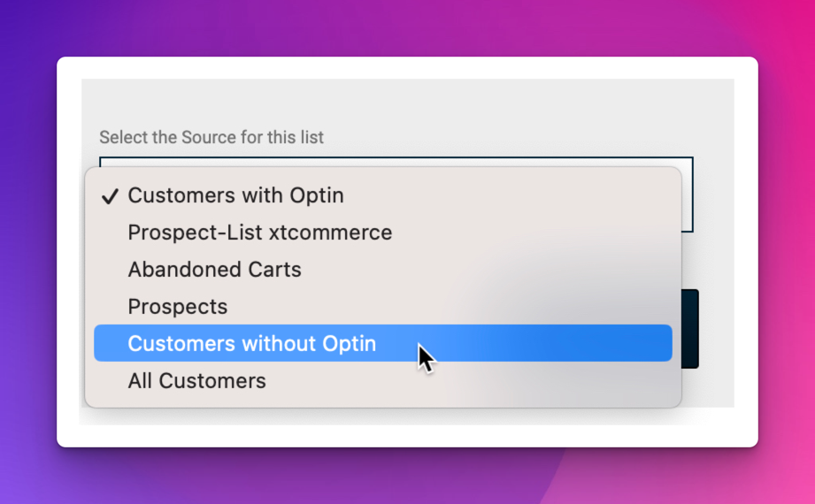Click the blue highlight bar's right end
Viewport: 815px width, 504px height.
660,343
